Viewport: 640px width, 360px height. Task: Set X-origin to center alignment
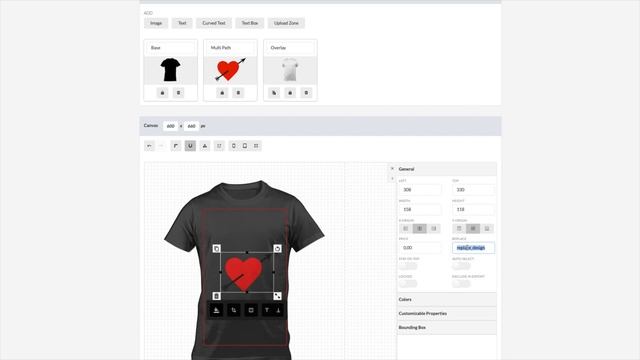click(x=420, y=229)
